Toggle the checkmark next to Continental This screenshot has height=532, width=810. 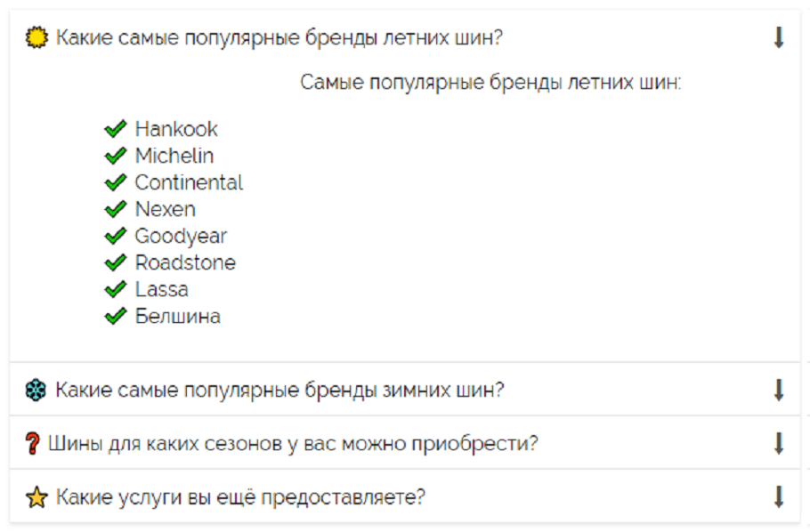(x=115, y=181)
